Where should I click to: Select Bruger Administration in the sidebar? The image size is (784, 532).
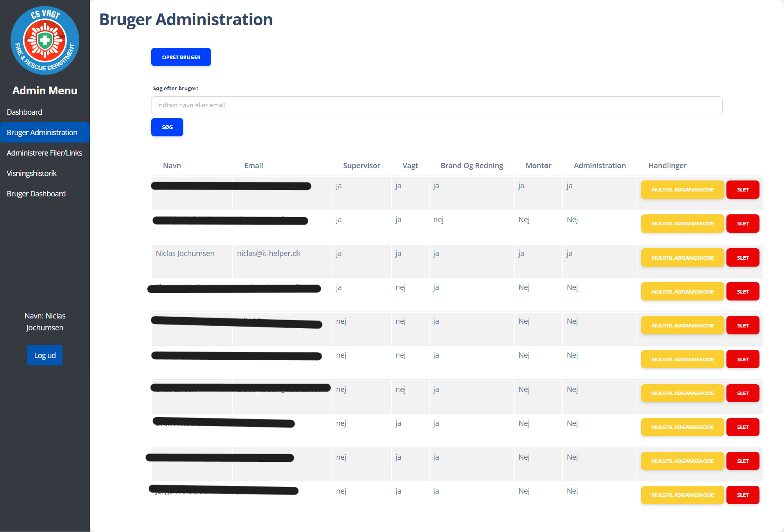[42, 132]
